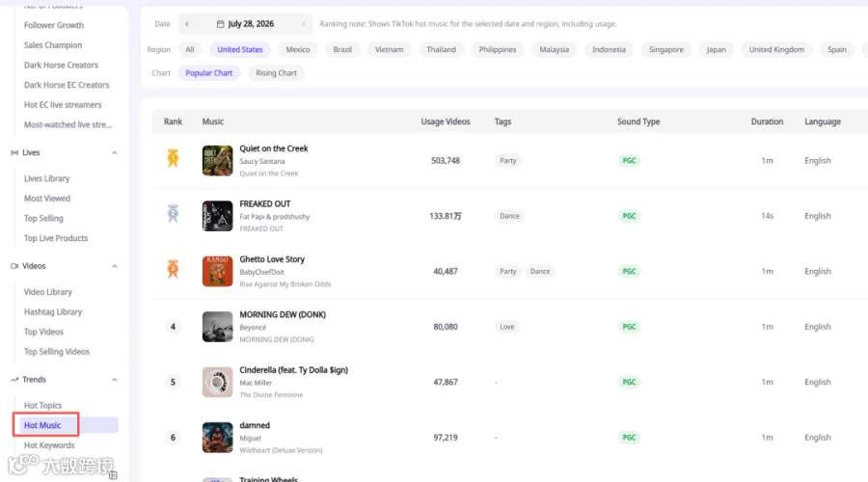
Task: Open Lives Library
Action: point(47,178)
